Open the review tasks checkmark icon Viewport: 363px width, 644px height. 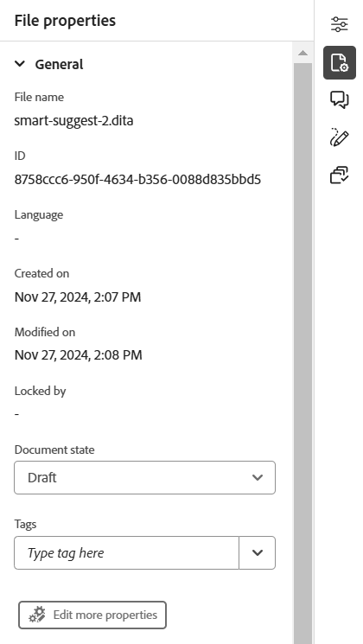[340, 175]
